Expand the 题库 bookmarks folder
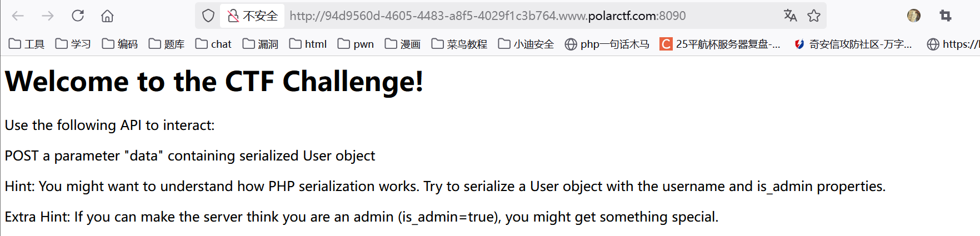Viewport: 980px width, 236px height. [167, 44]
